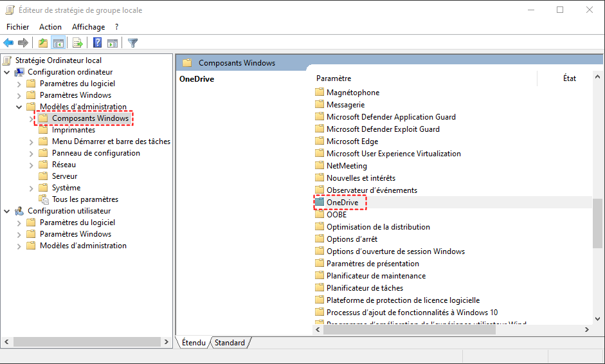Click Tous les paramètres in tree
Screen dimensions: 605x364
pyautogui.click(x=85, y=199)
